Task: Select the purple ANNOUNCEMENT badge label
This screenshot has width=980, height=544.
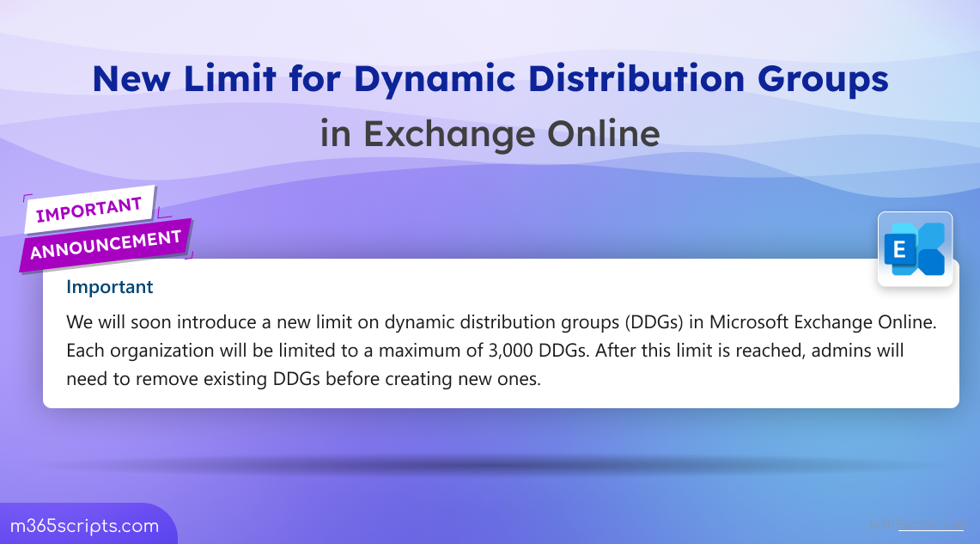Action: pyautogui.click(x=106, y=243)
